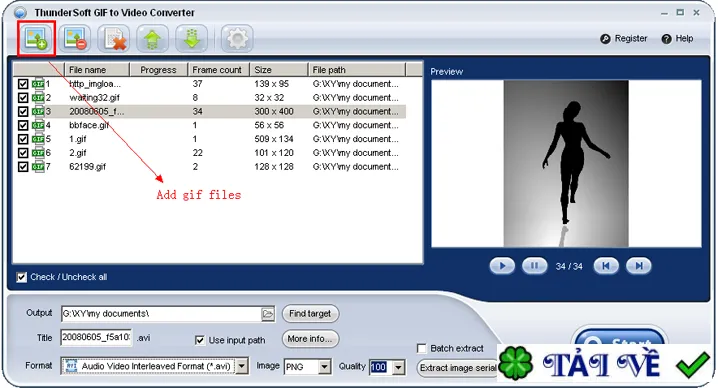718x388 pixels.
Task: Toggle Check / Uncheck all checkbox
Action: point(22,277)
